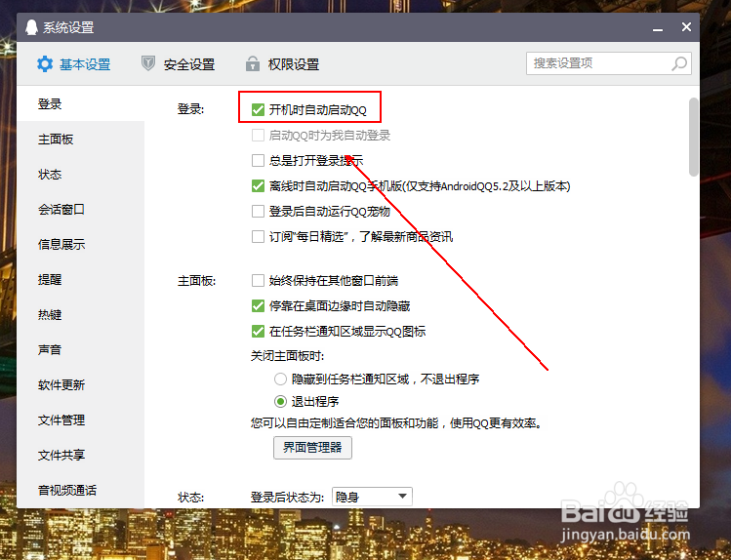Go to 音视频通话 sidebar item
The height and width of the screenshot is (560, 731).
80,490
